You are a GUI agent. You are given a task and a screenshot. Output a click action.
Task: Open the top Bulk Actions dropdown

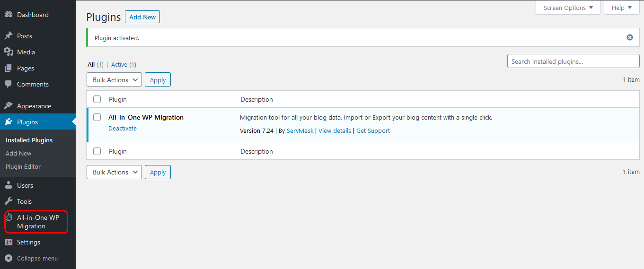click(114, 80)
